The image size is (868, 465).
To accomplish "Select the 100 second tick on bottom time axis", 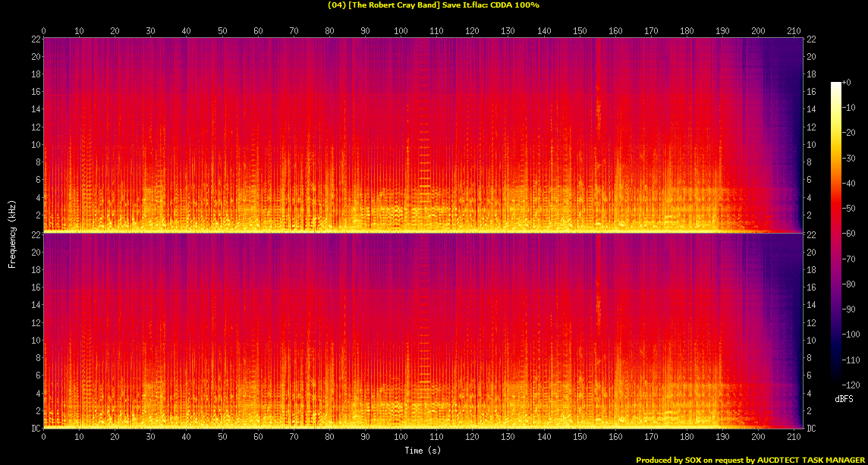I will click(x=401, y=437).
